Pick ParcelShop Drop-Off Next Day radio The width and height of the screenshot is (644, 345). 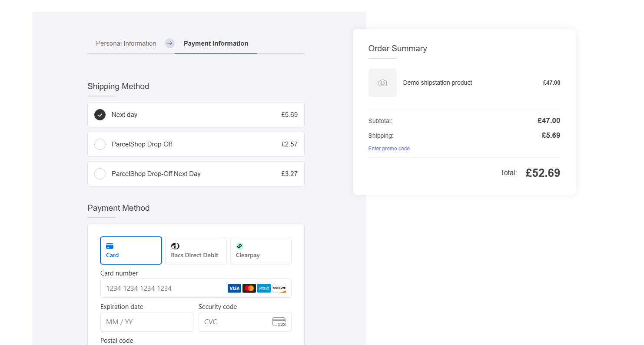[100, 174]
